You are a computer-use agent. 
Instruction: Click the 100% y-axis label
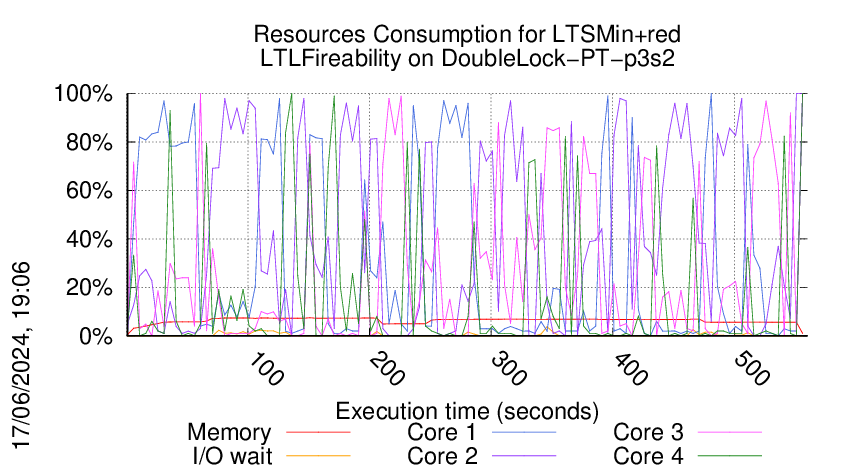pos(83,94)
